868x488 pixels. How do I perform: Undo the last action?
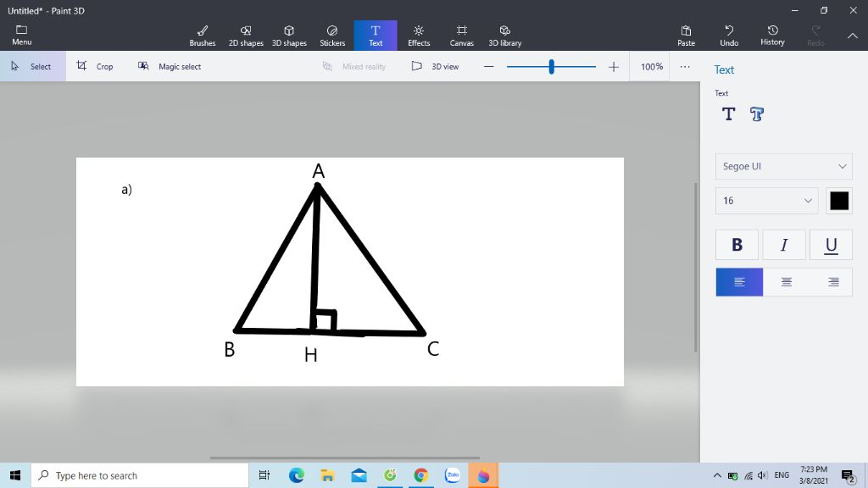729,36
